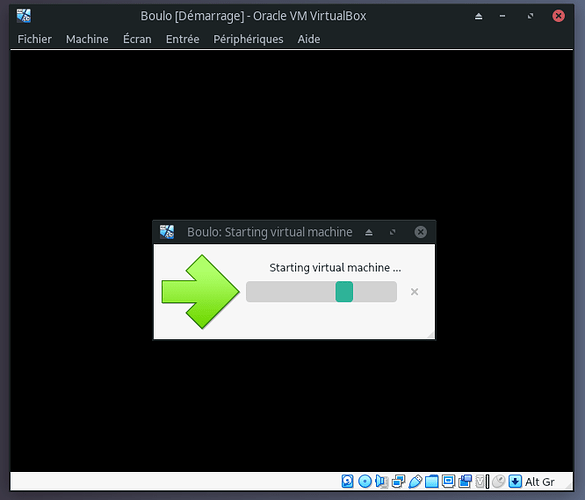This screenshot has width=585, height=500.
Task: Click the shared folders status icon
Action: (432, 481)
